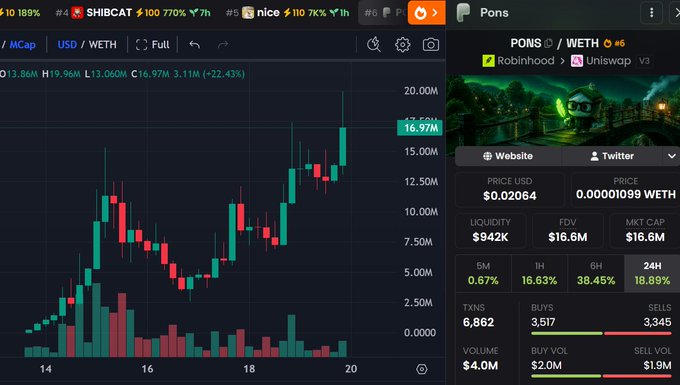Click the SELL VOL $1.9M value

(657, 365)
